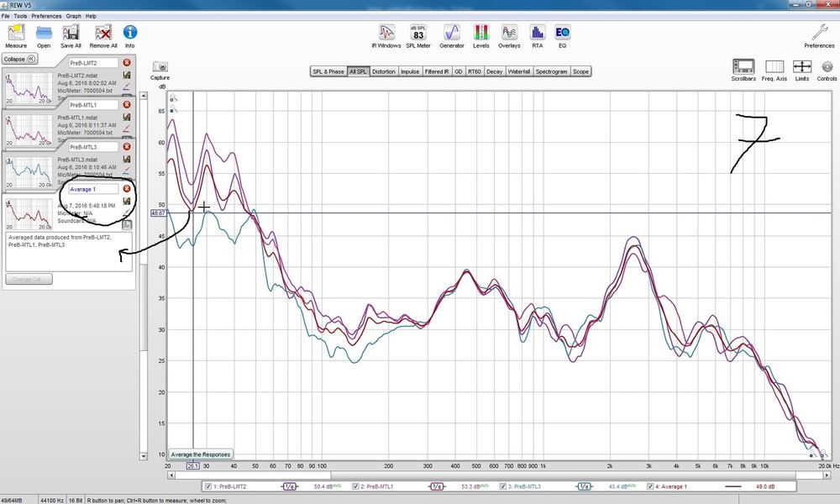This screenshot has height=504, width=840.
Task: Launch the signal Generator
Action: click(452, 36)
